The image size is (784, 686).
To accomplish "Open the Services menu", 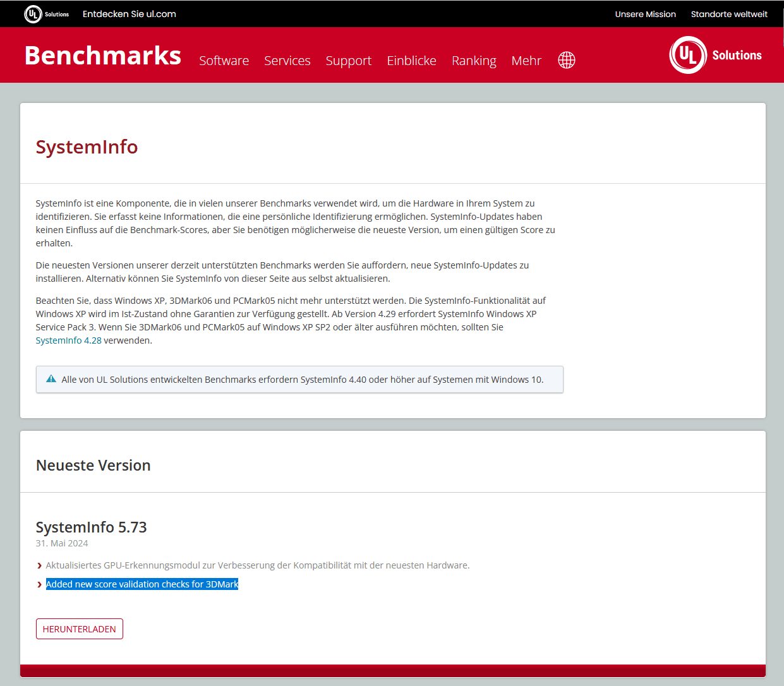I will click(x=287, y=61).
